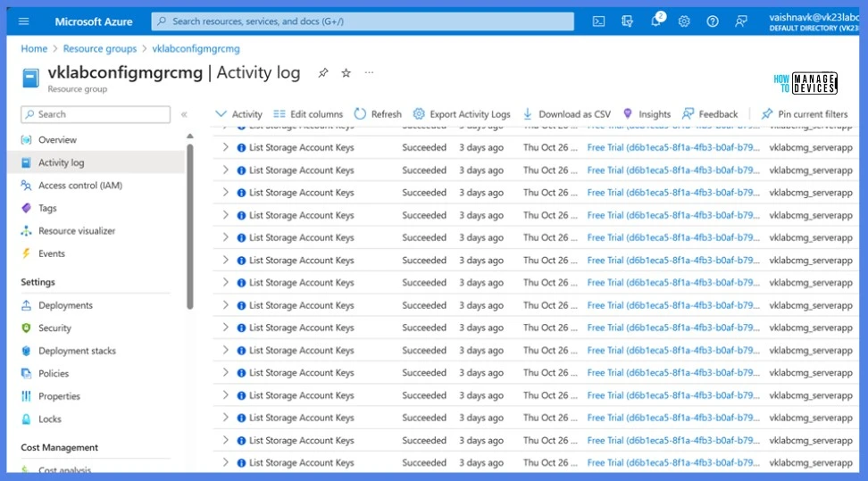
Task: Launch Cloud Shell from the top bar
Action: pos(598,21)
